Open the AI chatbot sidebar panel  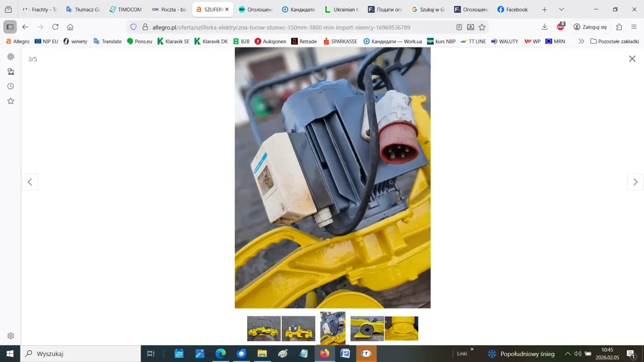pos(10,57)
